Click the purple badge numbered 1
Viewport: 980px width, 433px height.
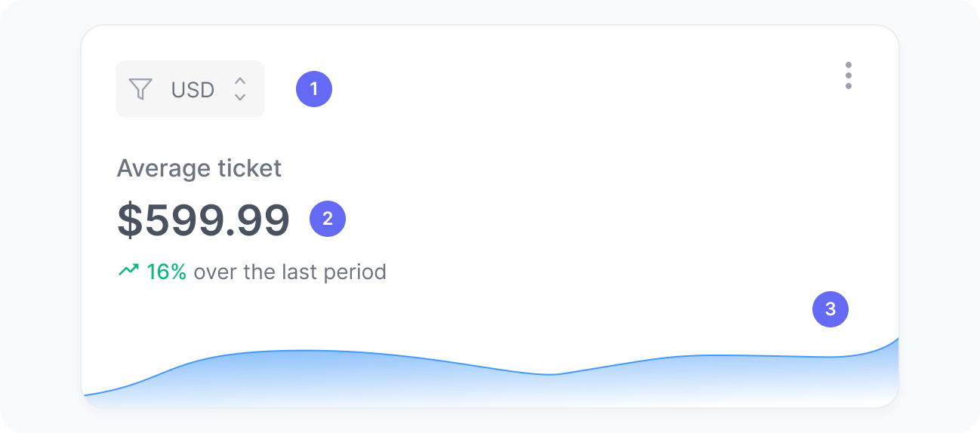click(314, 89)
